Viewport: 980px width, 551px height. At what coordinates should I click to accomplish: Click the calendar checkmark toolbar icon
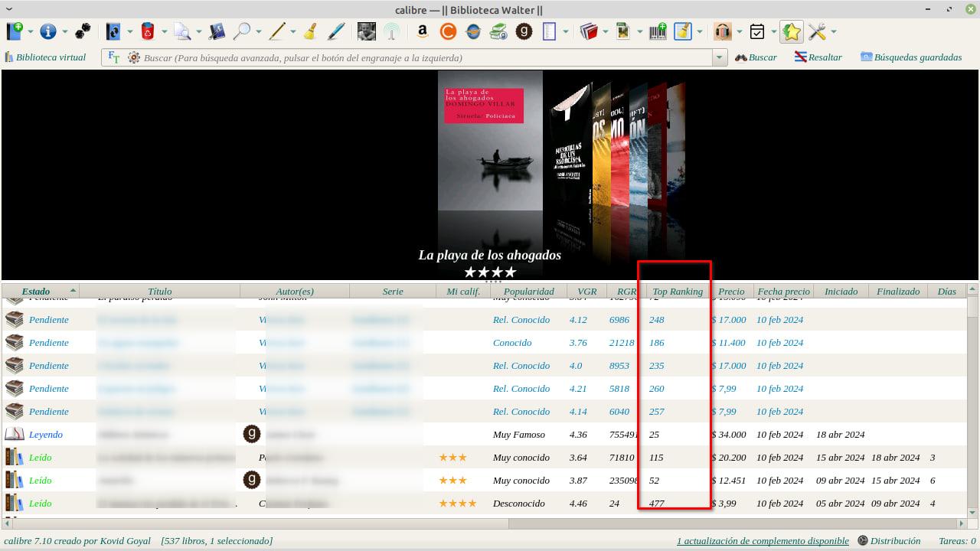[756, 31]
